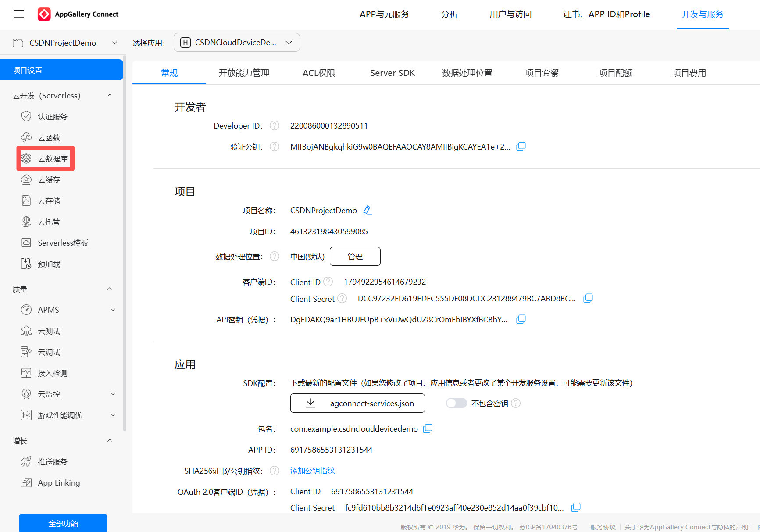Show help for Developer ID
The height and width of the screenshot is (532, 760).
coord(275,125)
